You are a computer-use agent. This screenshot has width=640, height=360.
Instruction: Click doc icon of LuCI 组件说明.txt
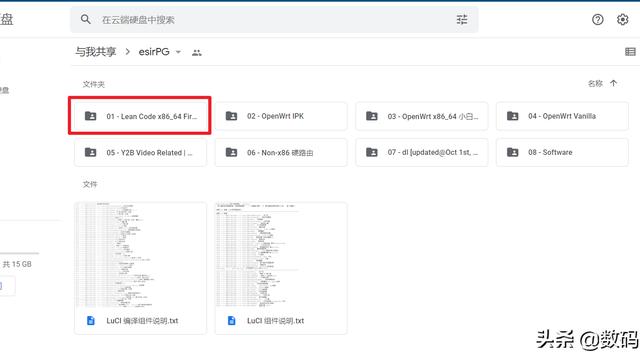[231, 320]
